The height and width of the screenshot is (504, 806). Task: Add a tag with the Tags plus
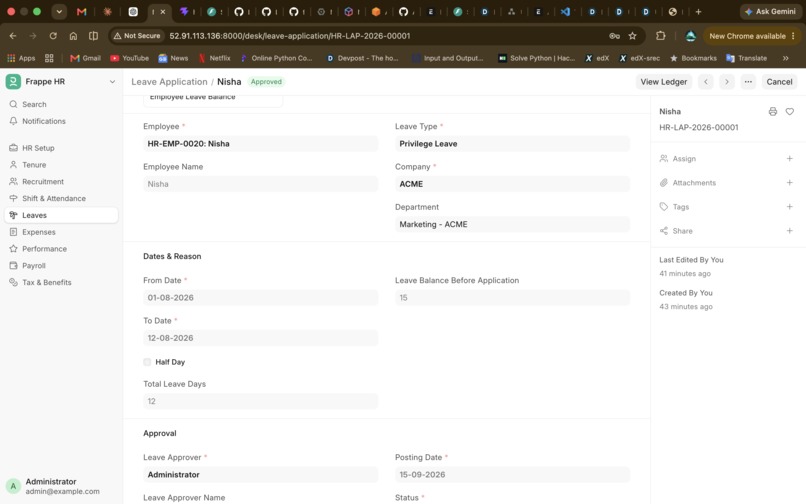tap(790, 207)
